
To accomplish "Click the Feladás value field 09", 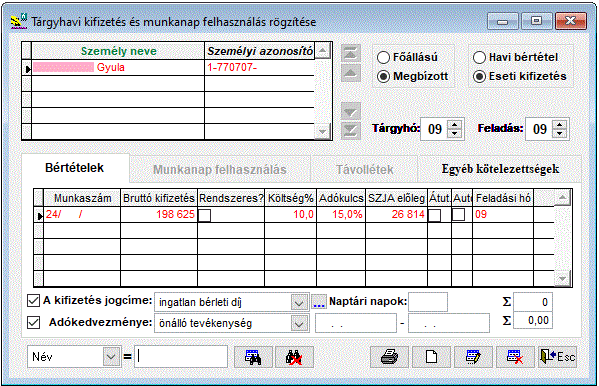I will (539, 129).
